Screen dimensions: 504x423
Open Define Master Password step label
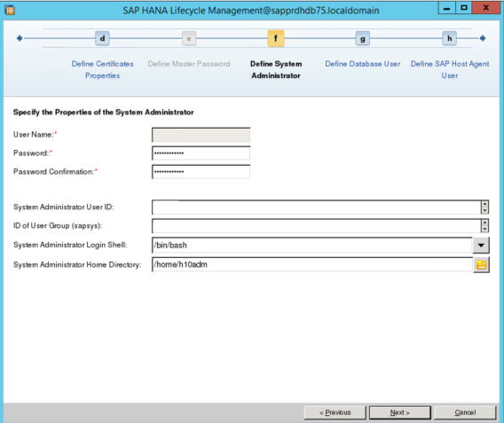189,64
